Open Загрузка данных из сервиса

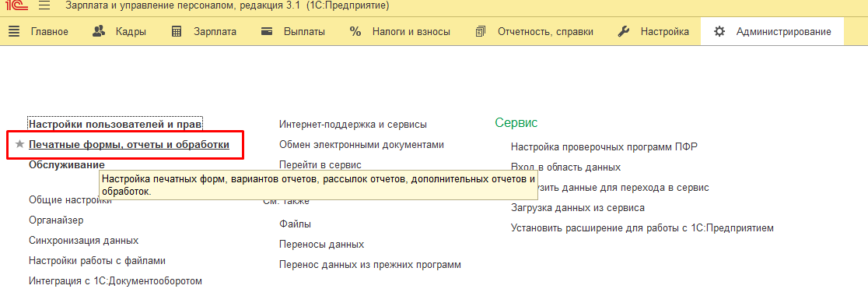[x=577, y=208]
